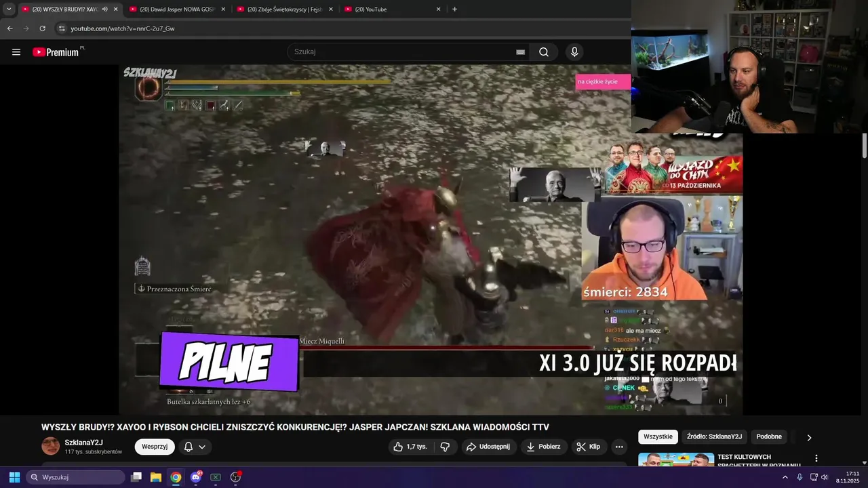The height and width of the screenshot is (488, 868).
Task: Click the video title WYSZŁY BRUDY text
Action: (295, 427)
